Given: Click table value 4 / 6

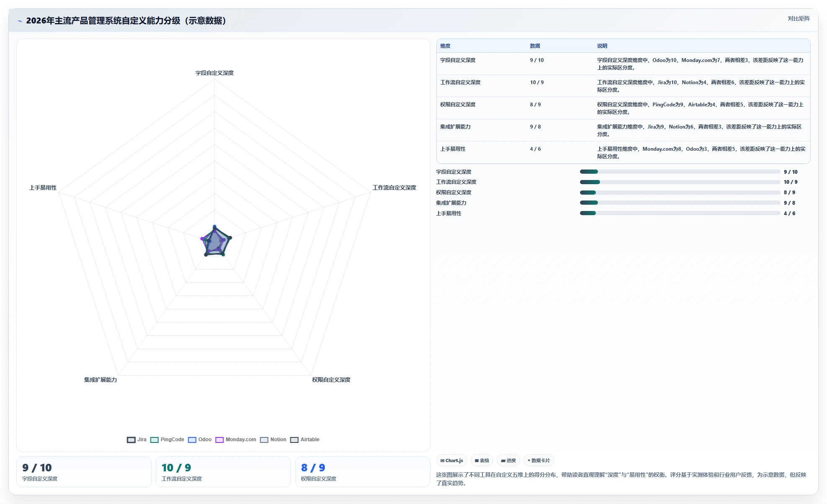Looking at the screenshot, I should click(535, 149).
